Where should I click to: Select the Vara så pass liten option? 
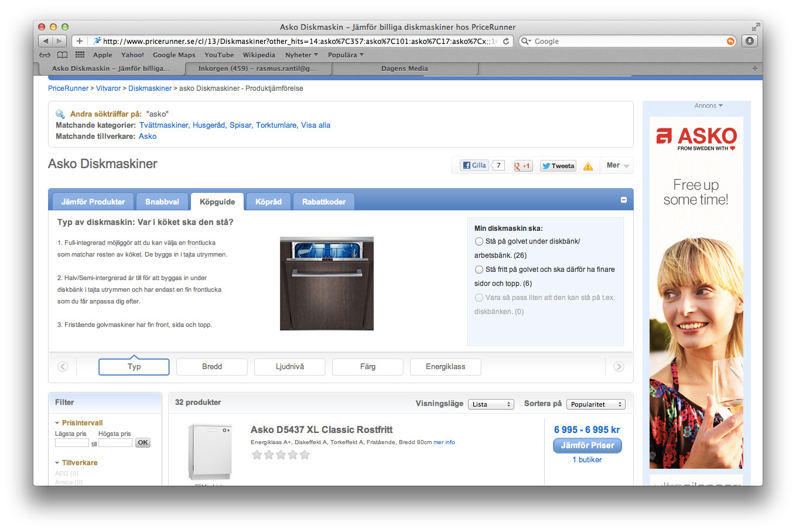click(x=479, y=298)
